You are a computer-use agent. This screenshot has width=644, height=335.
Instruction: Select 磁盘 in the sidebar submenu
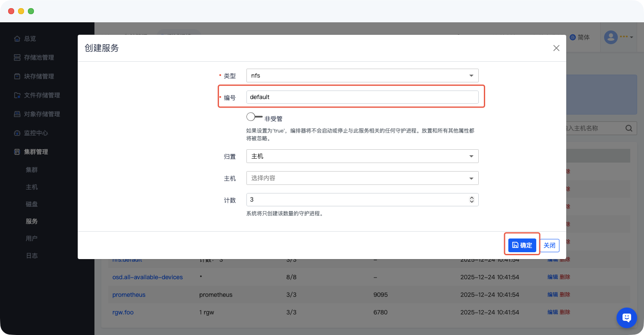(x=32, y=204)
